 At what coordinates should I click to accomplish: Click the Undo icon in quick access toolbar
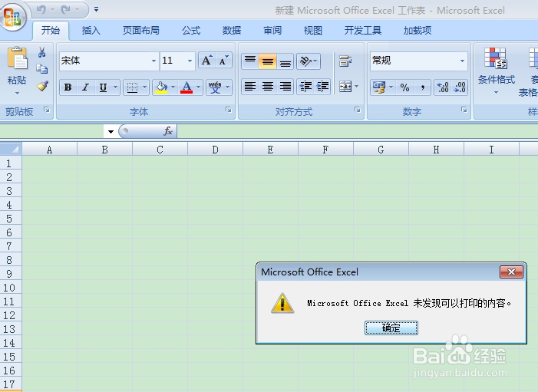41,10
